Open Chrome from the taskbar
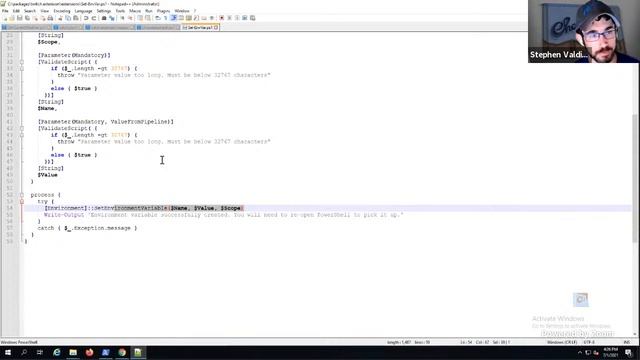This screenshot has height=360, width=640. click(x=122, y=353)
